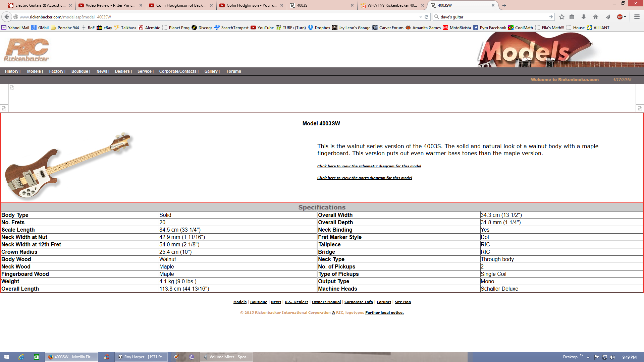Open the SearchTempest bookmark

point(231,28)
